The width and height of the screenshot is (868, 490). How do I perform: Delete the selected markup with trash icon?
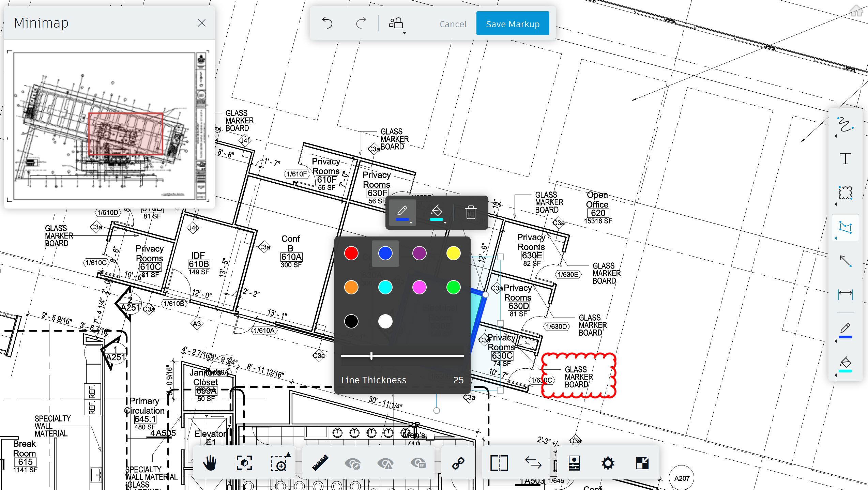pyautogui.click(x=471, y=212)
